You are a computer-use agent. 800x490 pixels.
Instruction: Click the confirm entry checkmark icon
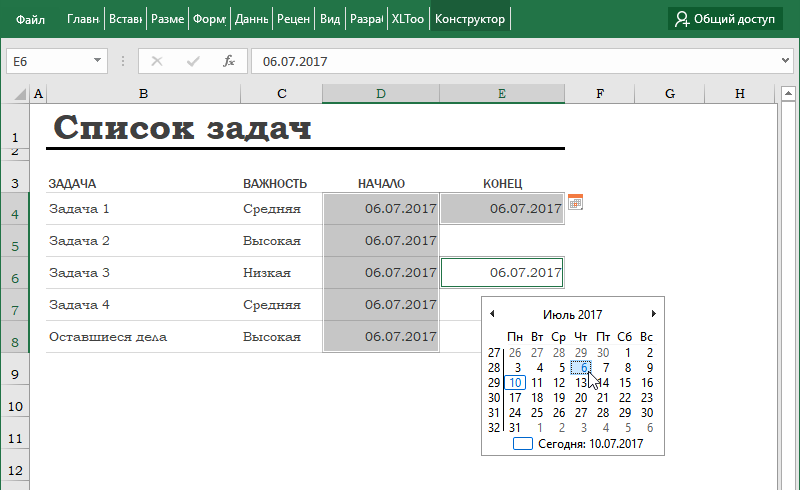pyautogui.click(x=192, y=61)
